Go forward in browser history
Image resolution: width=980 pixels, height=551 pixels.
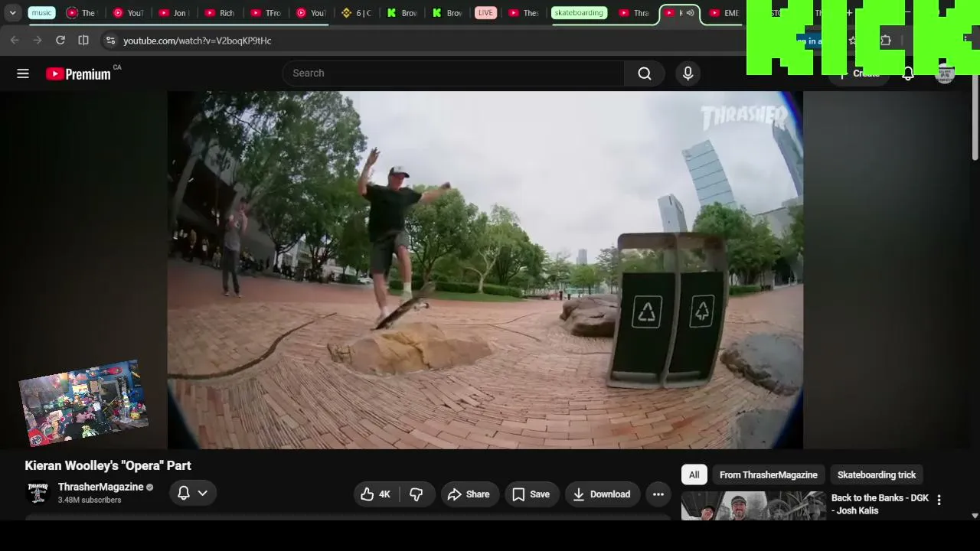point(38,41)
